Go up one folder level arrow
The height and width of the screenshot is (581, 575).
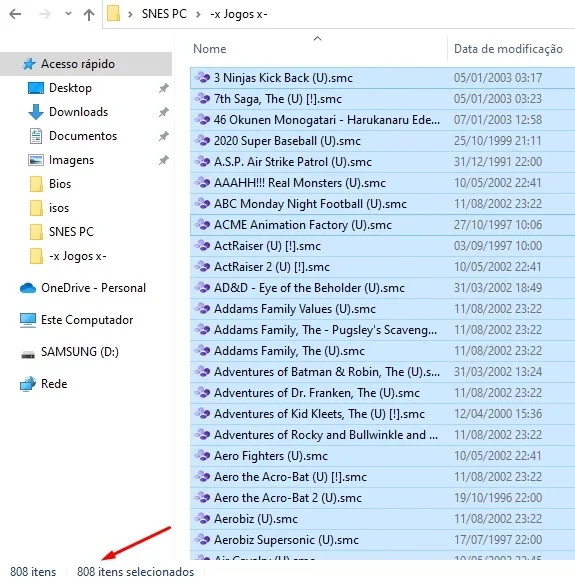pos(89,14)
